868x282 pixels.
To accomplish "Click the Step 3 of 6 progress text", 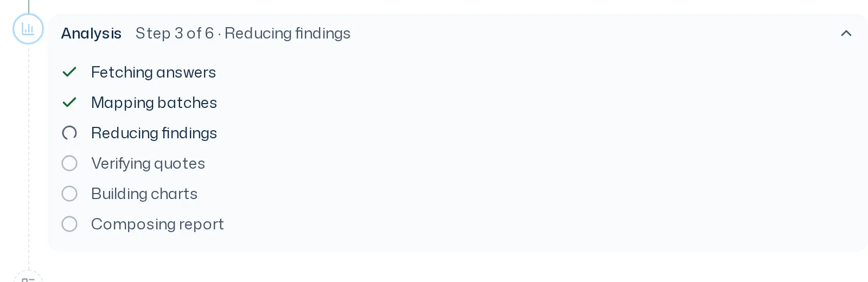I will (x=174, y=34).
